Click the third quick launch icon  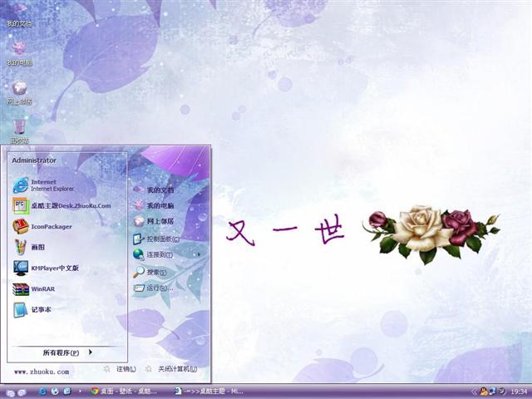[x=66, y=392]
